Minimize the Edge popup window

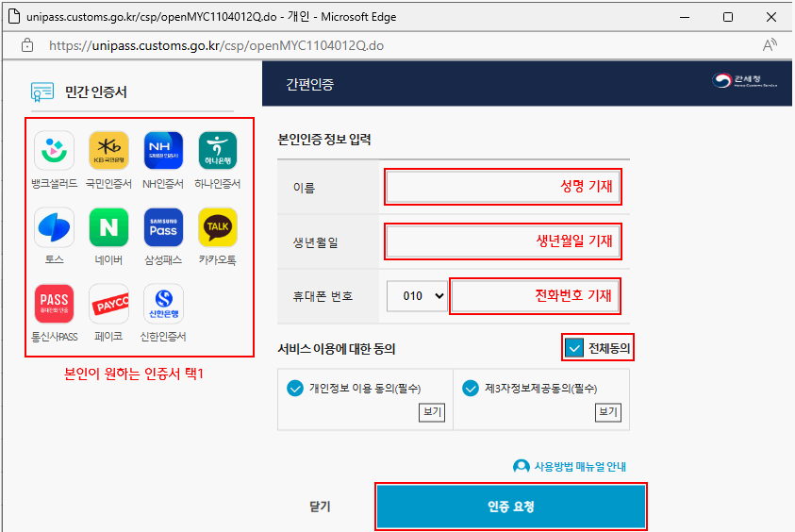tap(685, 17)
